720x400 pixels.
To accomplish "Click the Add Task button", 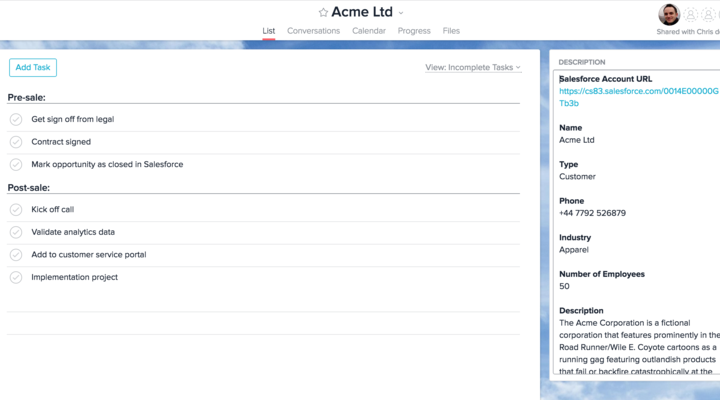I will [x=33, y=68].
